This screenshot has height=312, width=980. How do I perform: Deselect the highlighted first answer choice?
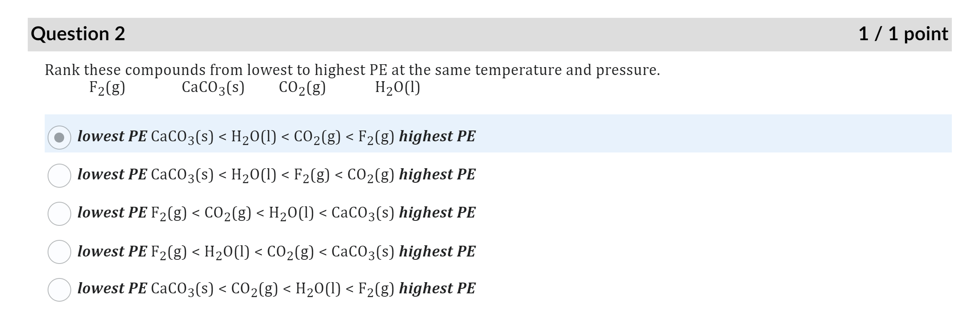61,137
